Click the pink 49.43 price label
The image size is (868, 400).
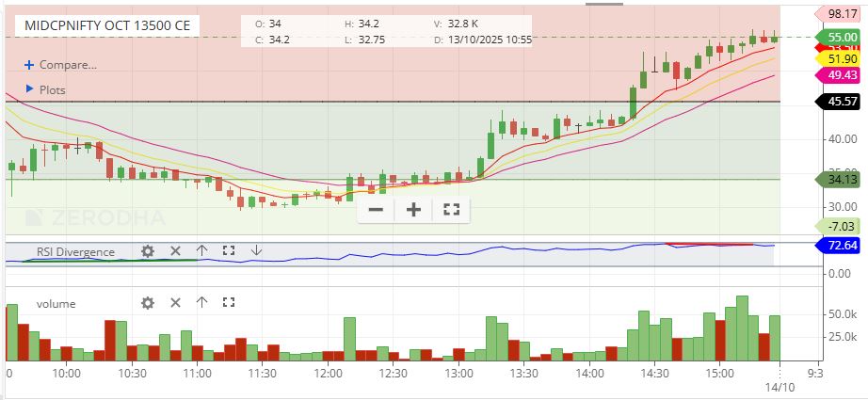click(x=835, y=75)
